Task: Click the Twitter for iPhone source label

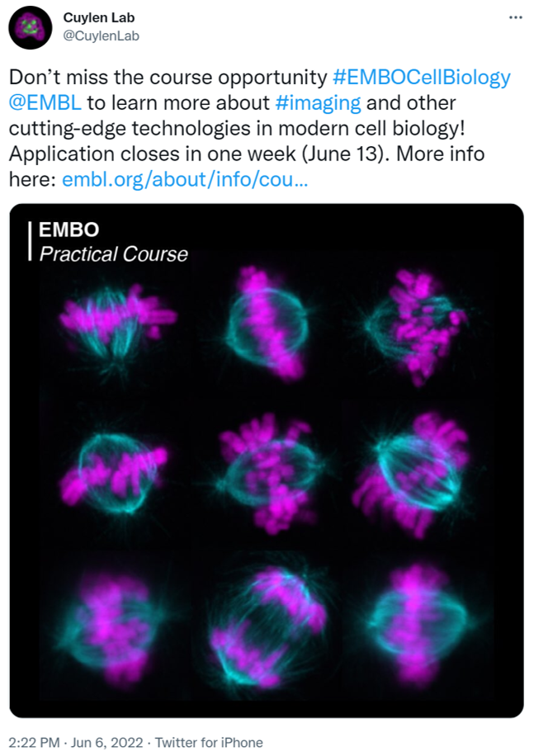Action: click(210, 742)
